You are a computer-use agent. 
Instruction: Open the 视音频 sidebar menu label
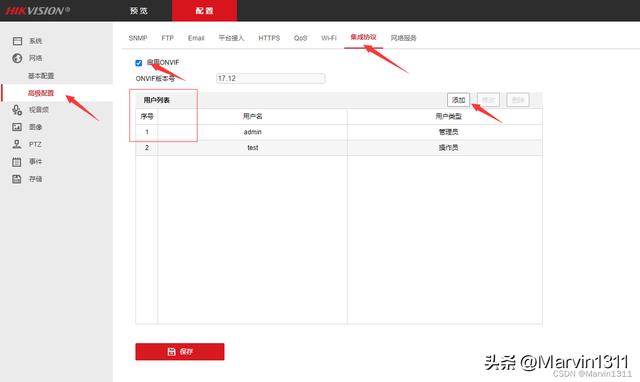click(x=39, y=110)
